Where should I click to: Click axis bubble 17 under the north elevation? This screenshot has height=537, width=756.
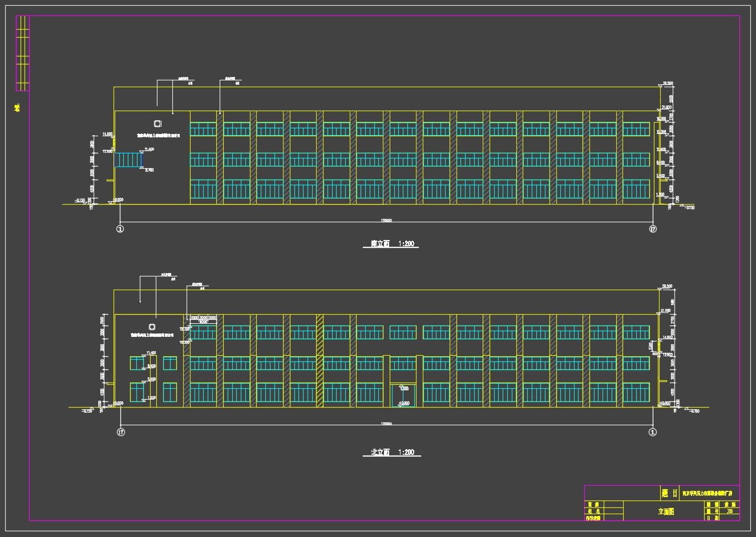(120, 432)
